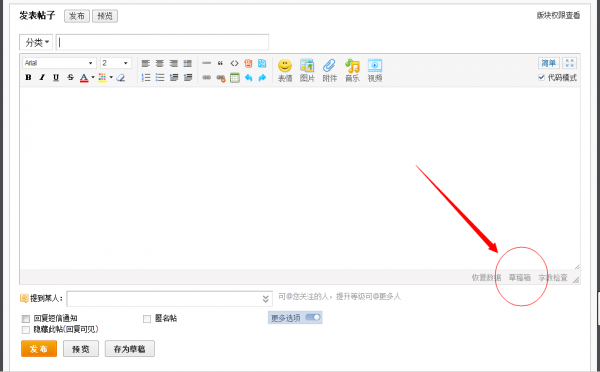This screenshot has height=372, width=600.
Task: Click 恢复数据 restore data link
Action: [486, 277]
